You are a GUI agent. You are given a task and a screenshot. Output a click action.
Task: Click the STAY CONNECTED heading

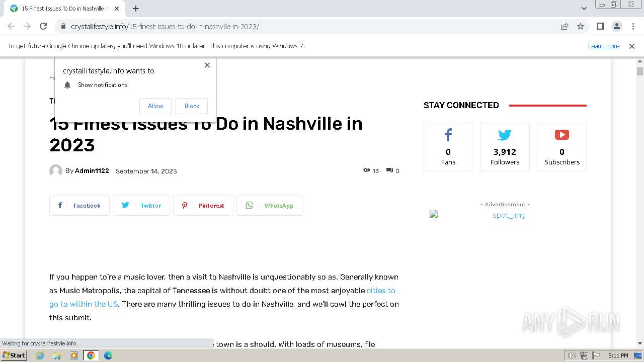(461, 105)
